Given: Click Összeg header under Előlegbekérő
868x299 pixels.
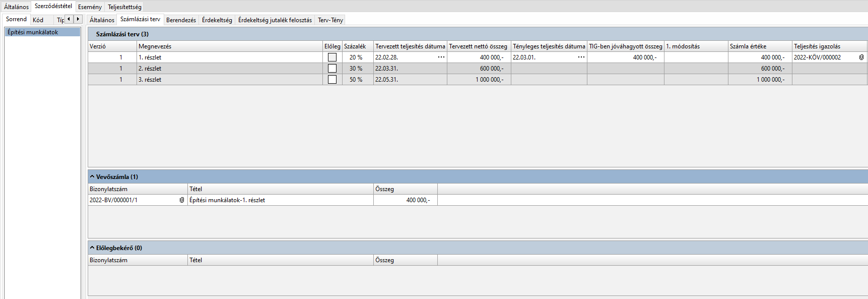Looking at the screenshot, I should [406, 260].
